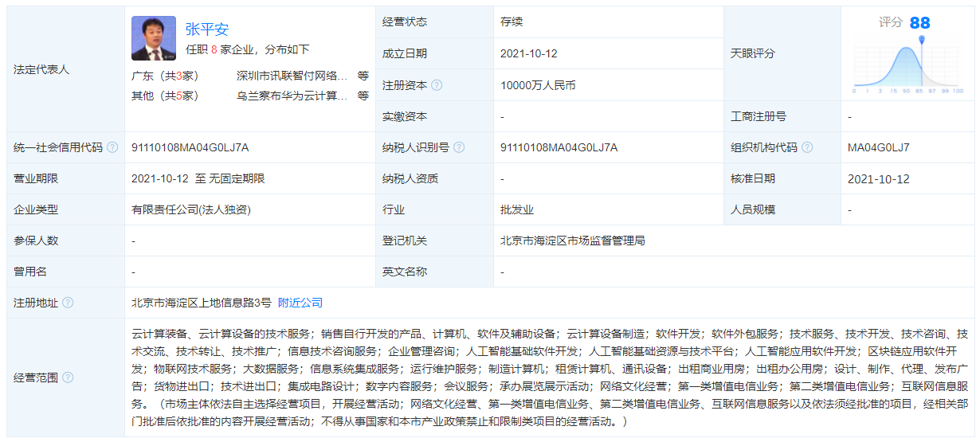Click the 组织机构代码 value MA04G0LJ7

879,147
